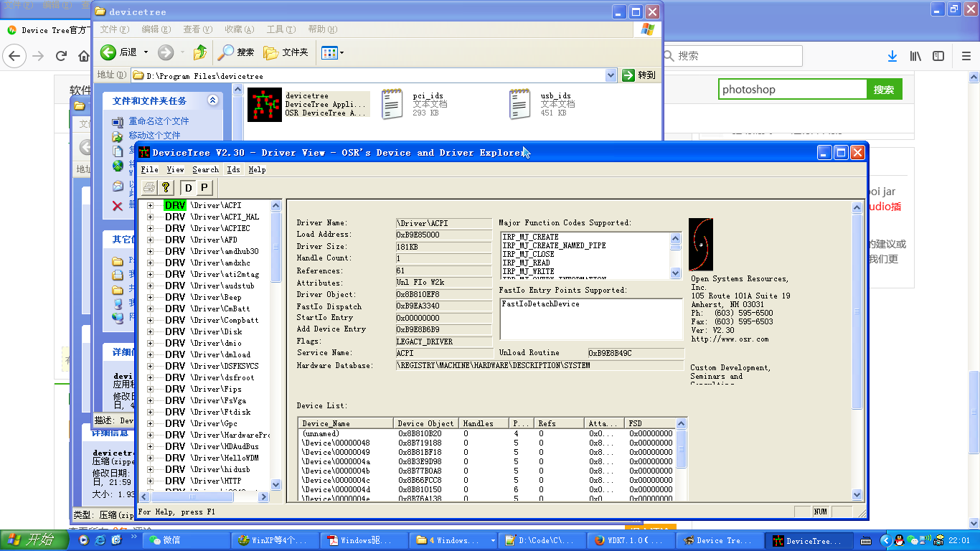Select the pci_ids text document icon
The height and width of the screenshot is (551, 980).
click(x=392, y=104)
